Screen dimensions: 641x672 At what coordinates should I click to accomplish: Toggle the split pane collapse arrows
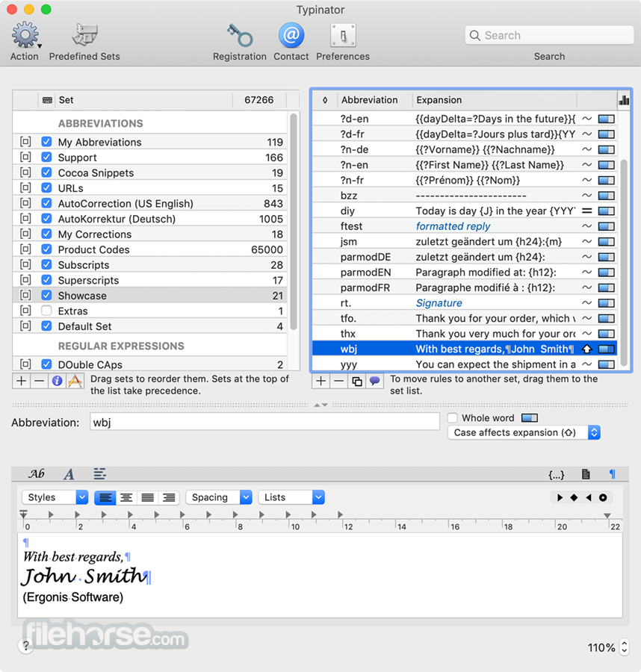coord(320,405)
